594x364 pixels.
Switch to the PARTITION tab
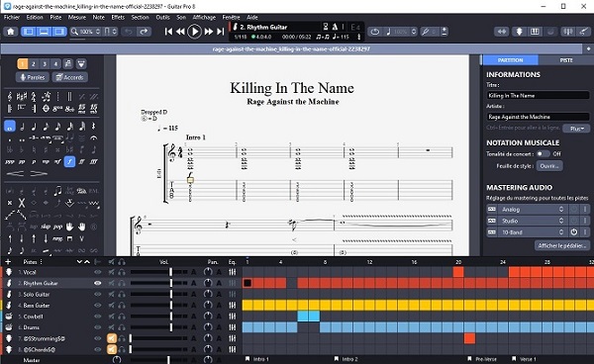point(510,60)
